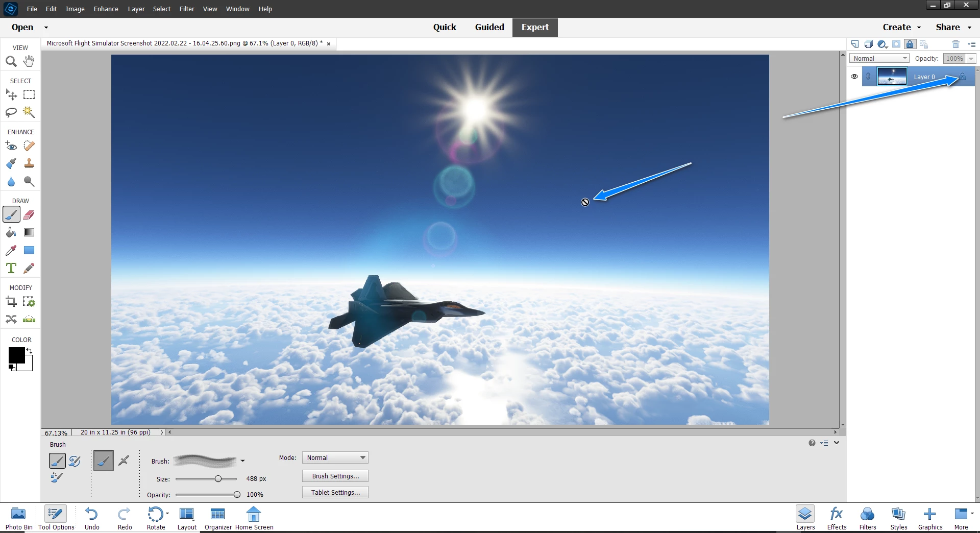
Task: Toggle lock transparent pixels
Action: (924, 44)
